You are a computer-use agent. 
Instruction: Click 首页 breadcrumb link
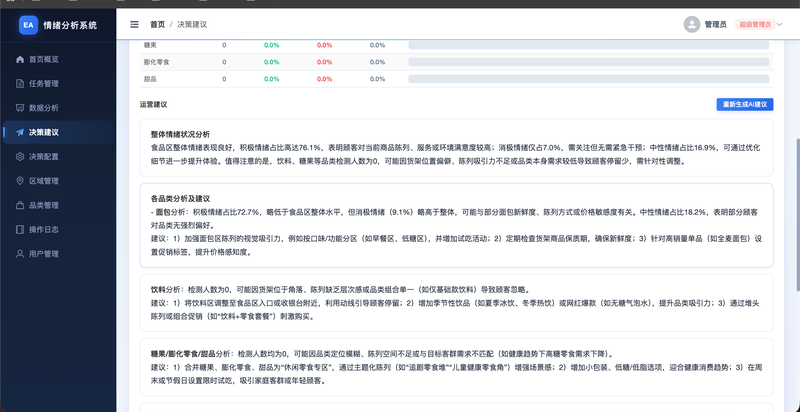157,24
